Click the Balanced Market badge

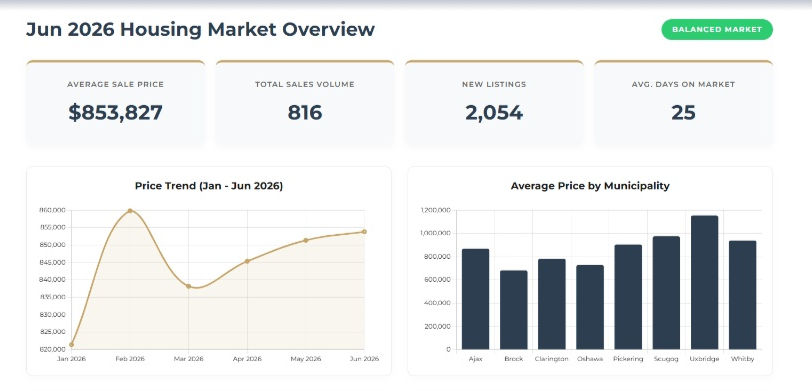tap(717, 30)
